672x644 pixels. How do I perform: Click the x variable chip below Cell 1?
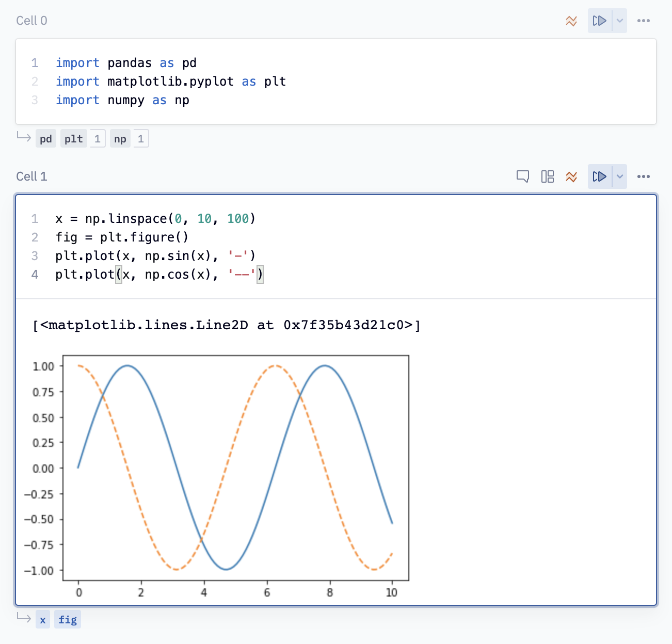[x=43, y=619]
